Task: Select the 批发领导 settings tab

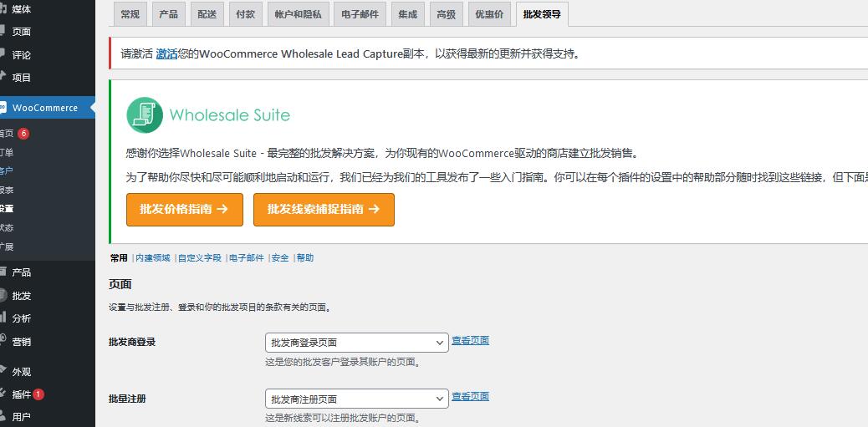Action: [542, 14]
